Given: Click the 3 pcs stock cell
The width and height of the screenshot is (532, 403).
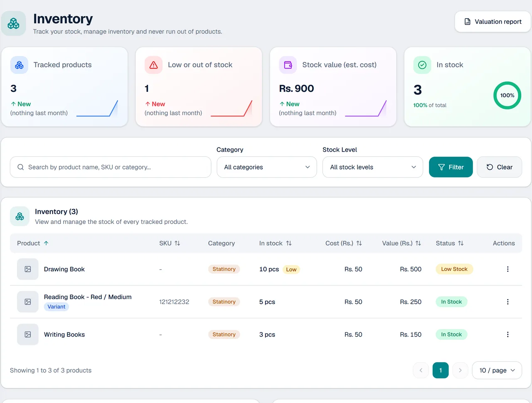Looking at the screenshot, I should (267, 334).
